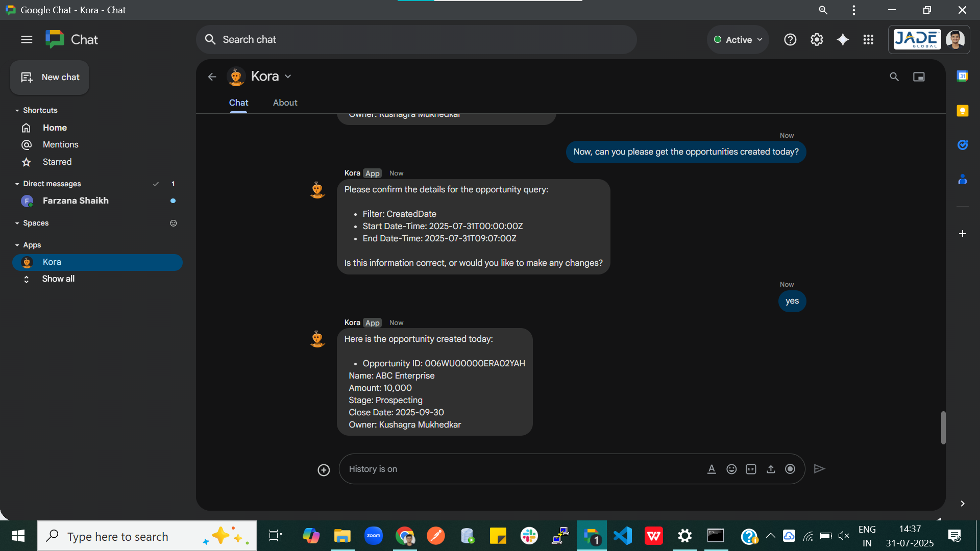Screen dimensions: 980x551
Task: Click the History is on message field
Action: [510, 469]
